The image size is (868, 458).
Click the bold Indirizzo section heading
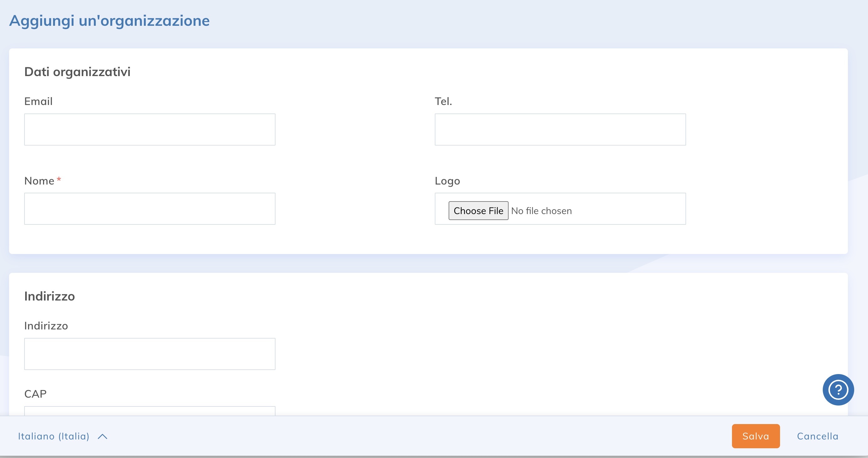(50, 296)
